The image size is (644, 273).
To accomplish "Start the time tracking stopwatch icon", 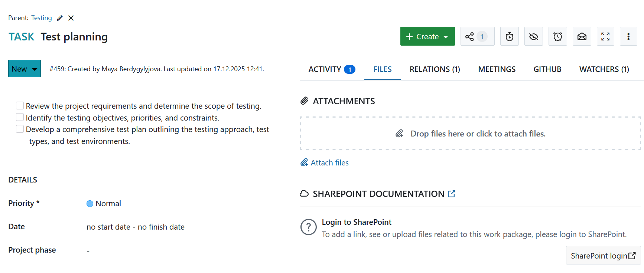I will 510,36.
